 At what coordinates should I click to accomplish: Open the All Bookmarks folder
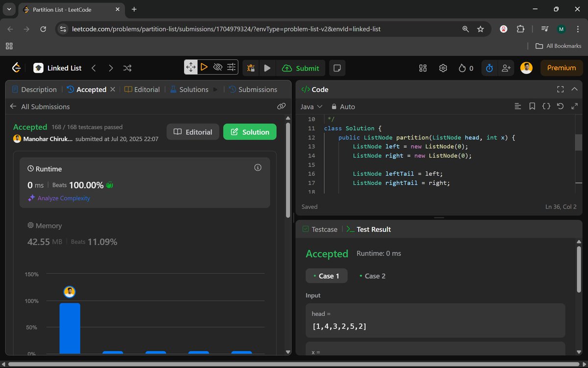pos(558,46)
